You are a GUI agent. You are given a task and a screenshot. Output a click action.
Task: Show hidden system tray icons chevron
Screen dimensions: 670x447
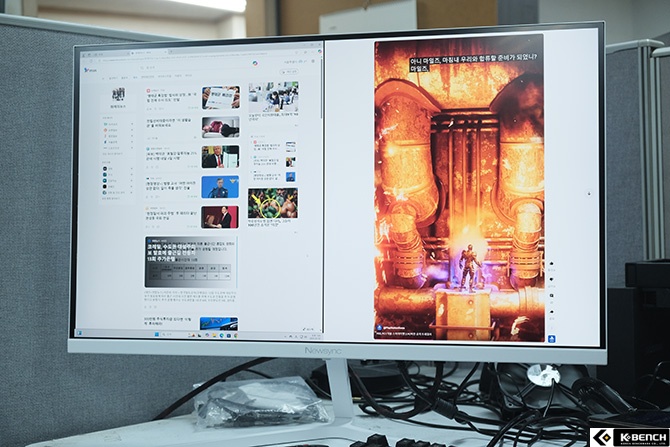point(286,337)
